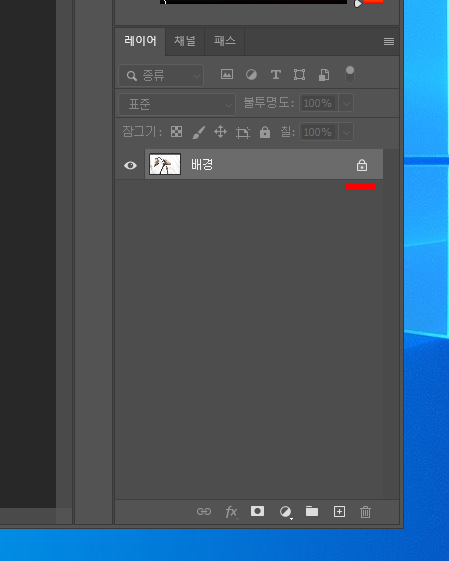This screenshot has width=449, height=561.
Task: Click the 불투명도 100% value field
Action: click(x=318, y=103)
